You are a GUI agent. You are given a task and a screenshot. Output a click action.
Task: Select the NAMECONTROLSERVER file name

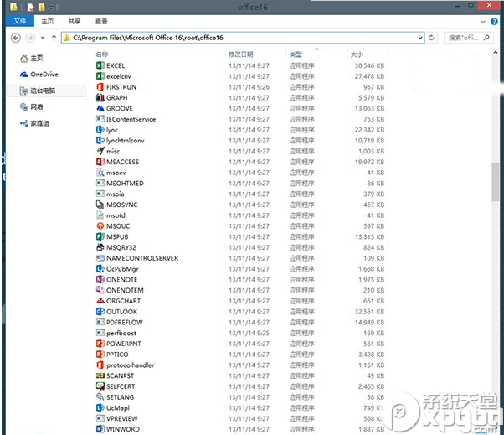pyautogui.click(x=142, y=258)
